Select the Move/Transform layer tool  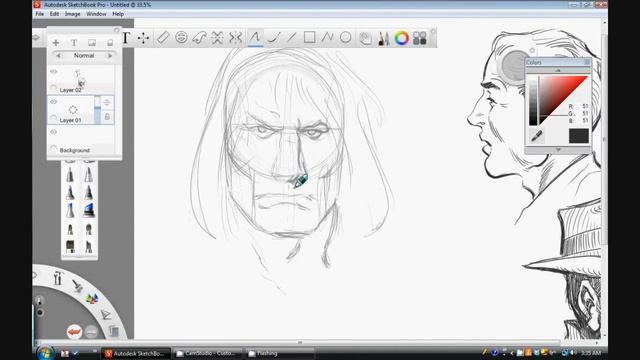click(143, 38)
